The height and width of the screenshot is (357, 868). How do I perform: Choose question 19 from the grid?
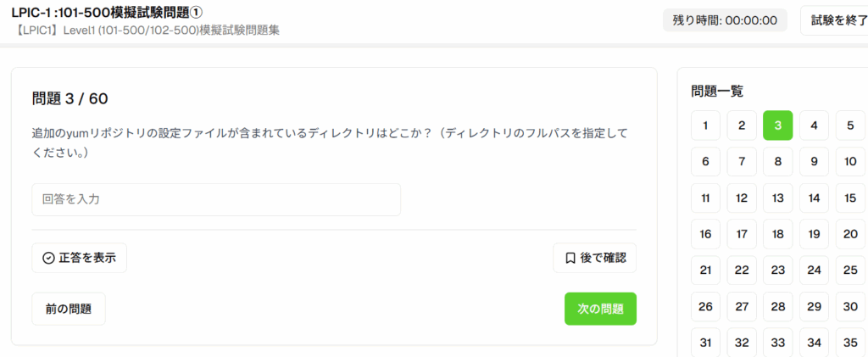click(x=814, y=234)
